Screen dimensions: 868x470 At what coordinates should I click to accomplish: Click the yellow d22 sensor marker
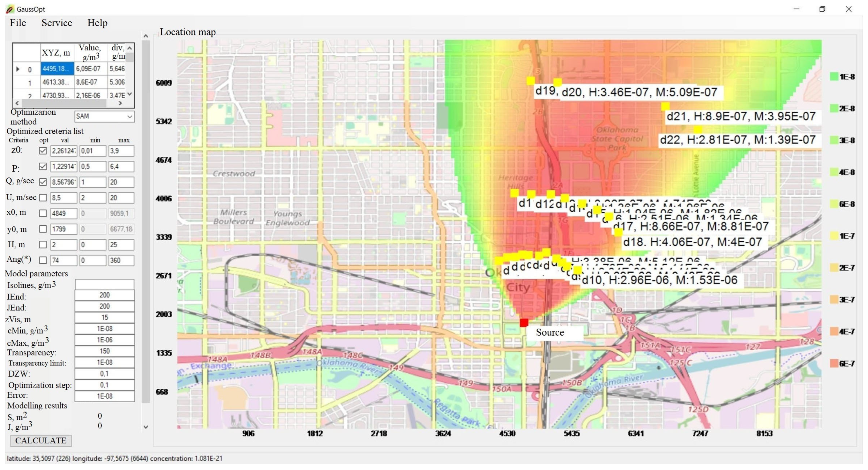tap(698, 130)
